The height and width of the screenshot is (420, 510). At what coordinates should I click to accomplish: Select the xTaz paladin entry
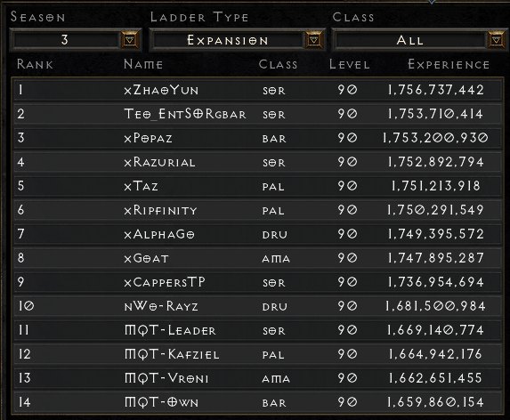[x=257, y=186]
